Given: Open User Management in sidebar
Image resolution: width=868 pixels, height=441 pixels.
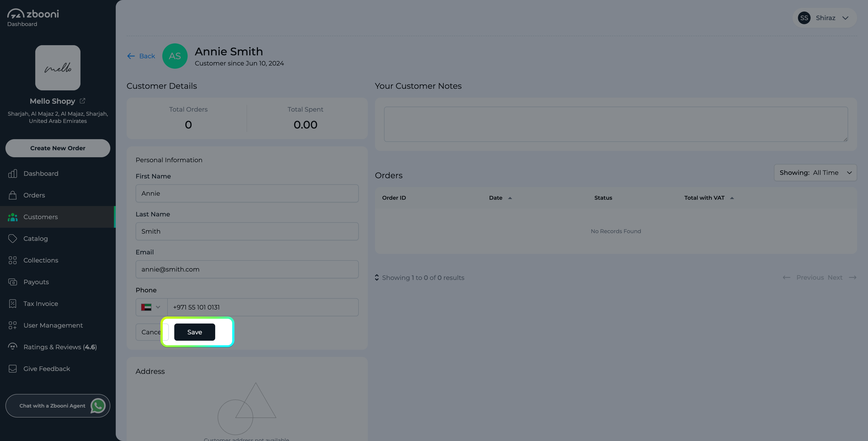Looking at the screenshot, I should 58,325.
